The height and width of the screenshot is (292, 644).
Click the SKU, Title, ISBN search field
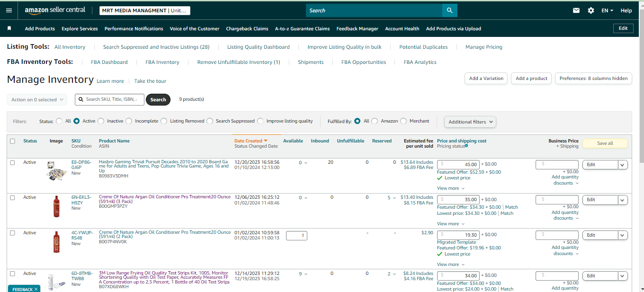tap(109, 99)
